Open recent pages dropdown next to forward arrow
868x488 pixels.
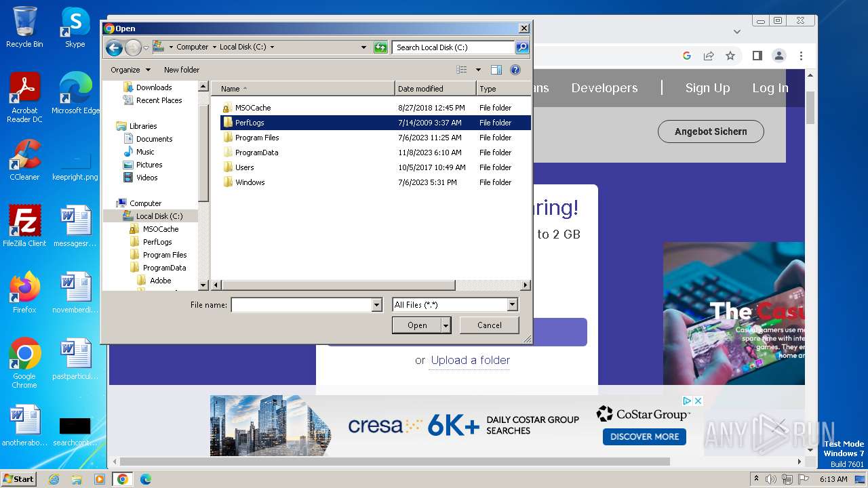coord(146,47)
